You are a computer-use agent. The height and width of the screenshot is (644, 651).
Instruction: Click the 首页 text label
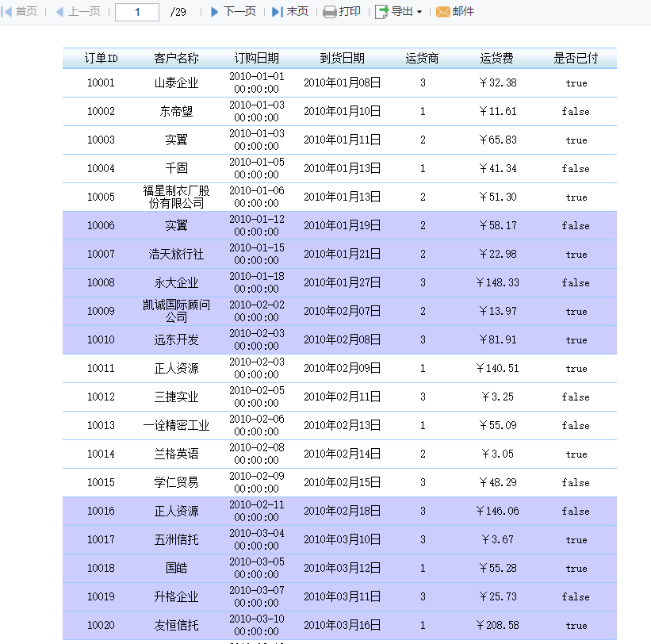coord(26,11)
